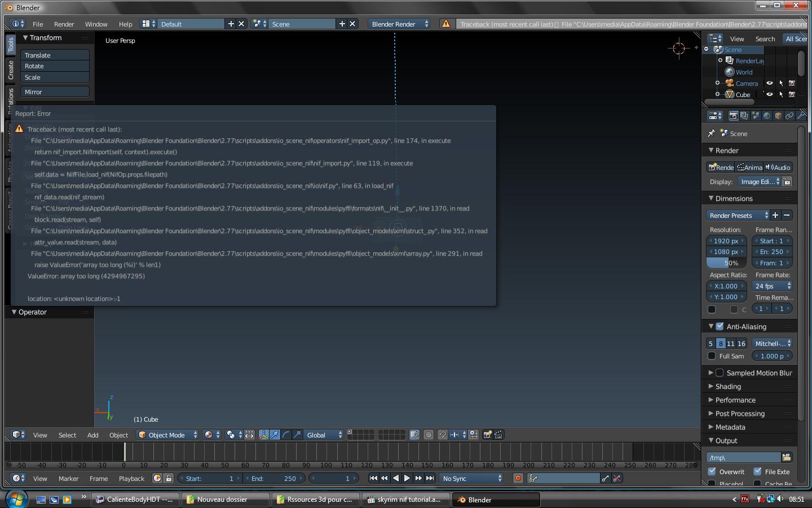Open the Global orientation dropdown
Image resolution: width=812 pixels, height=508 pixels.
[x=324, y=435]
